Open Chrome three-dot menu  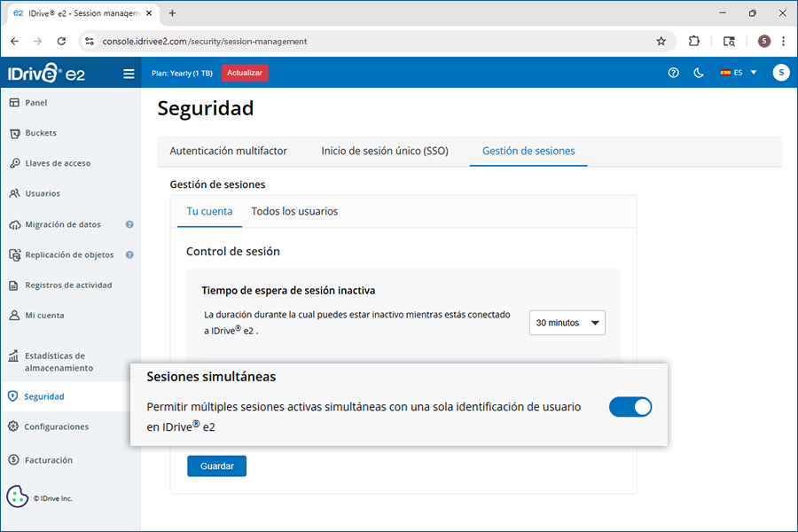783,42
